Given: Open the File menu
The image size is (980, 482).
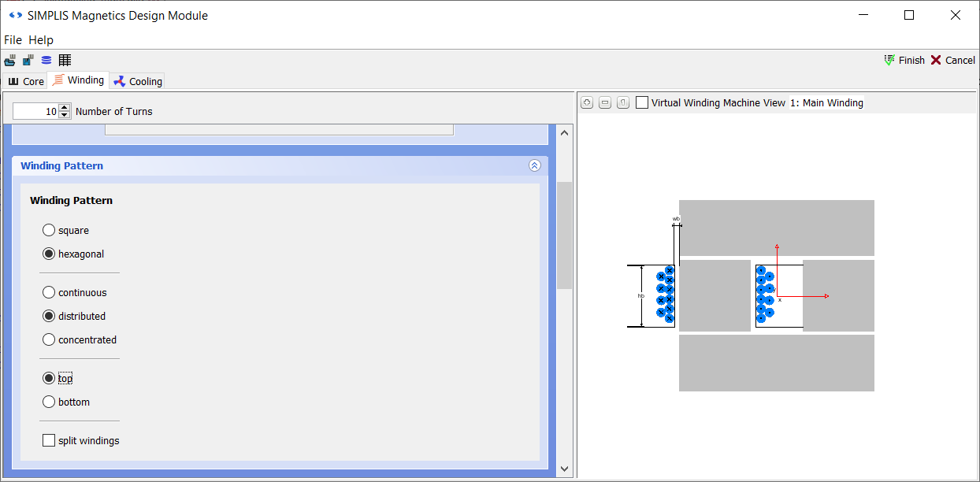Looking at the screenshot, I should 13,39.
